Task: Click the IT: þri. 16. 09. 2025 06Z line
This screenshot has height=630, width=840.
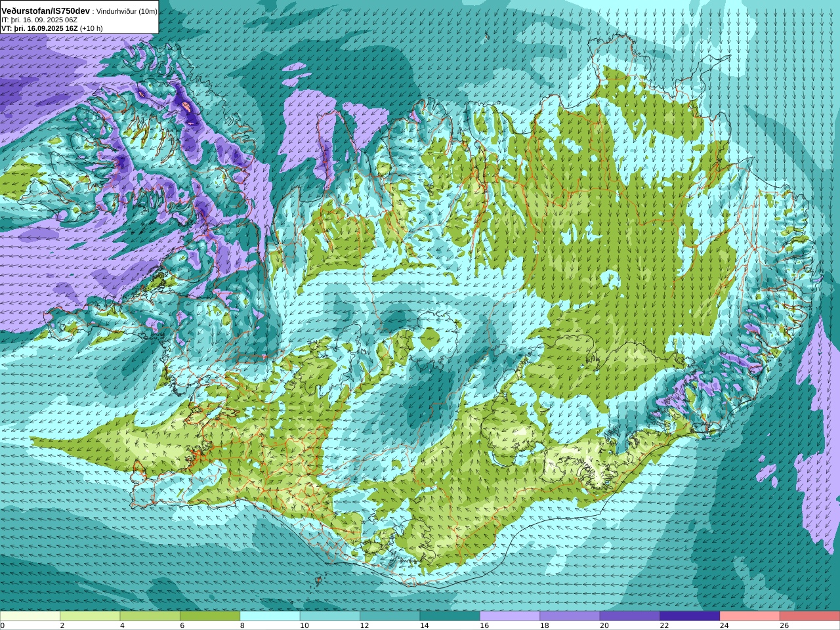Action: pyautogui.click(x=39, y=20)
